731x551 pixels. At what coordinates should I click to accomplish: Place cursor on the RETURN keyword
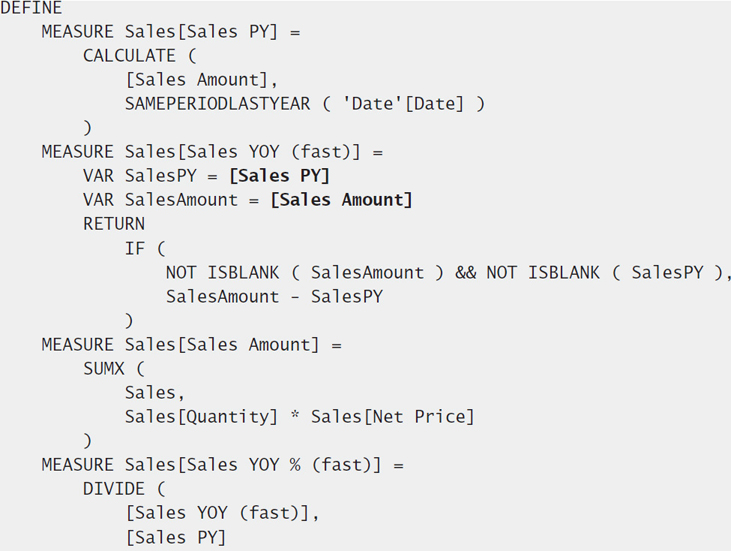[114, 224]
